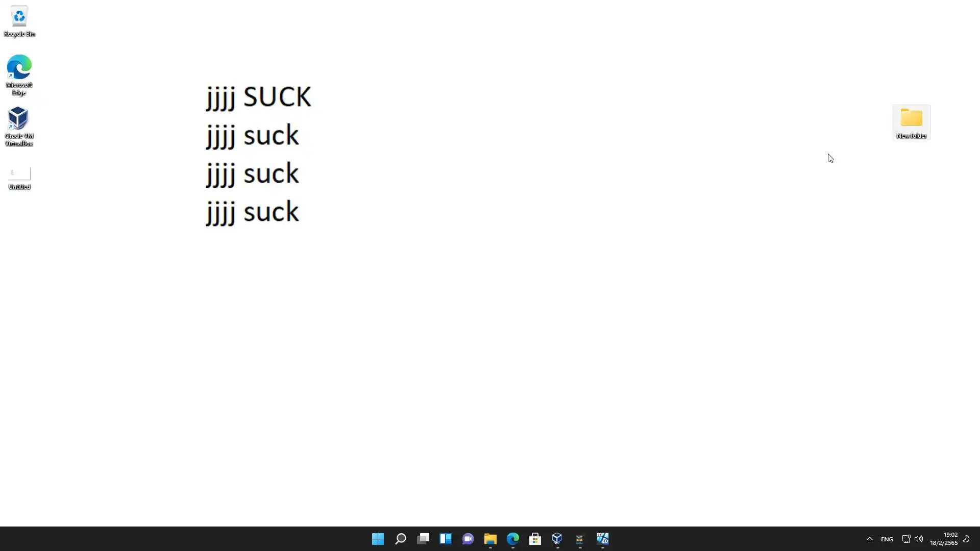Screen dimensions: 980x551
Task: Click the speaker volume tray icon
Action: (919, 539)
